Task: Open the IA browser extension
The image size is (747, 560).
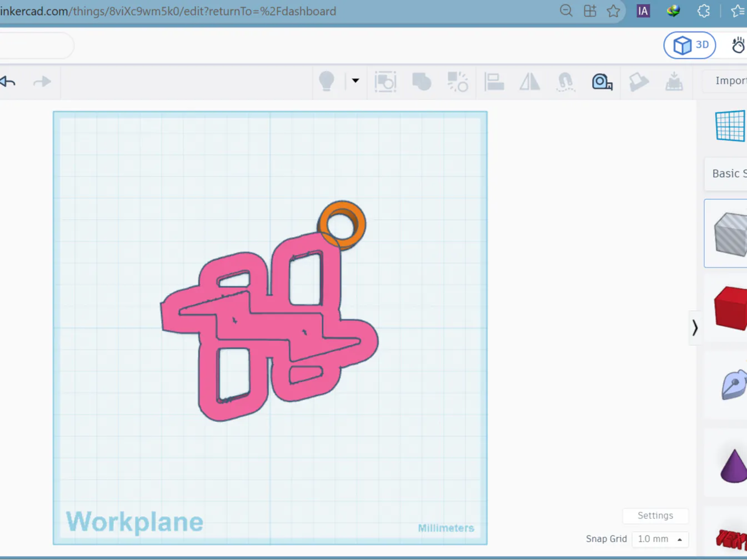Action: pos(643,11)
